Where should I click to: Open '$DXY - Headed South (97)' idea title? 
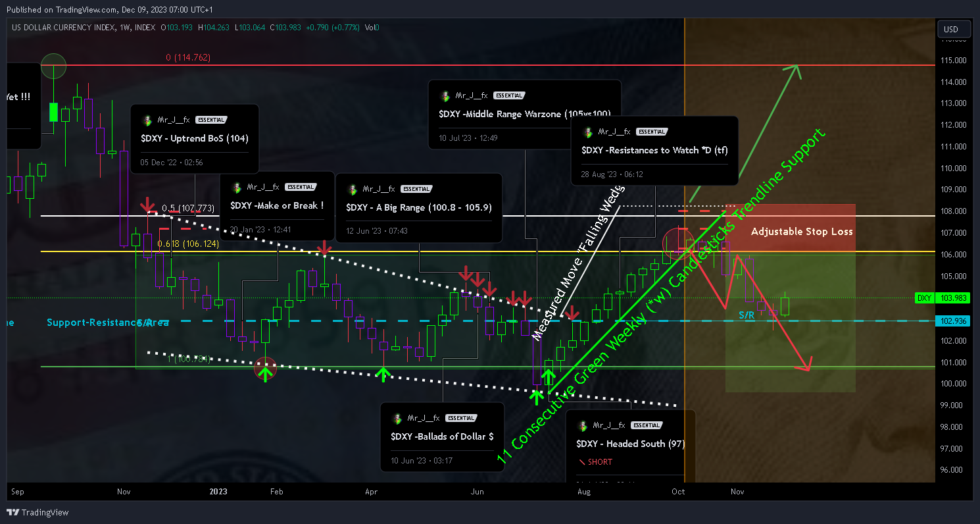coord(631,444)
